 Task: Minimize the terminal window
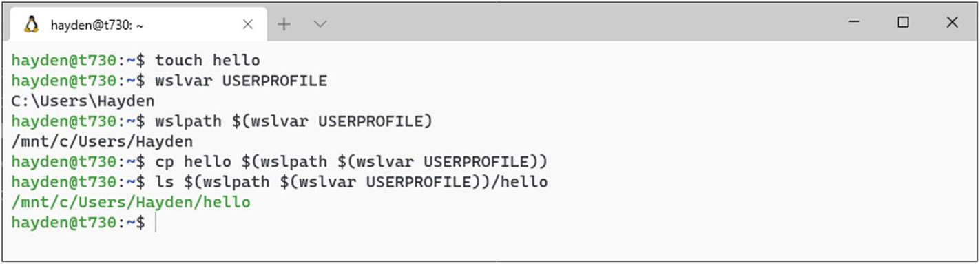point(854,22)
